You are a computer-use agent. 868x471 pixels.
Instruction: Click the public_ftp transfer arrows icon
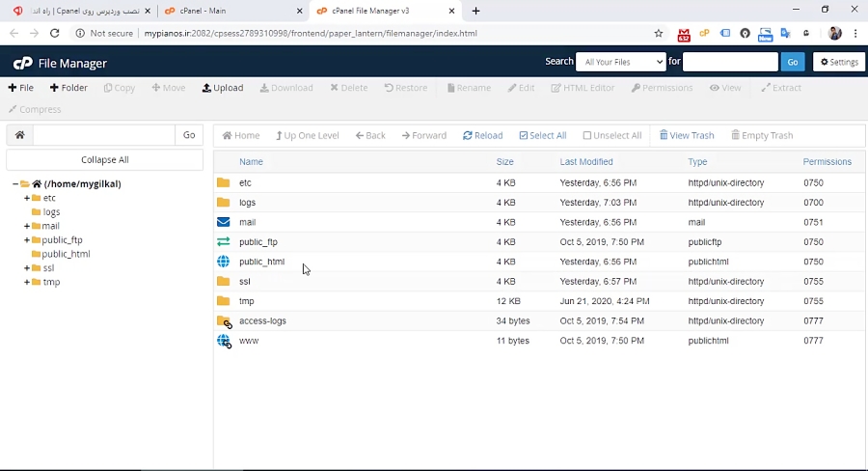tap(224, 242)
